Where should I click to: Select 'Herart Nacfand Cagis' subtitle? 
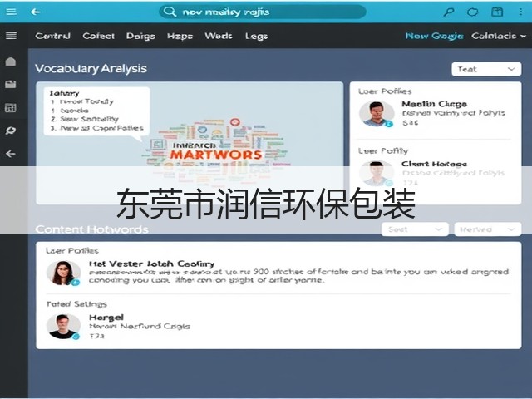tap(140, 327)
